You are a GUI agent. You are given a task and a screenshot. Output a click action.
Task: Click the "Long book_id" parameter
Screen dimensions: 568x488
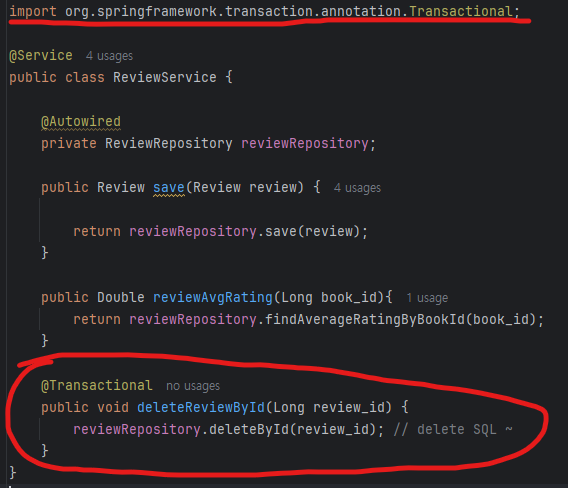tap(329, 298)
